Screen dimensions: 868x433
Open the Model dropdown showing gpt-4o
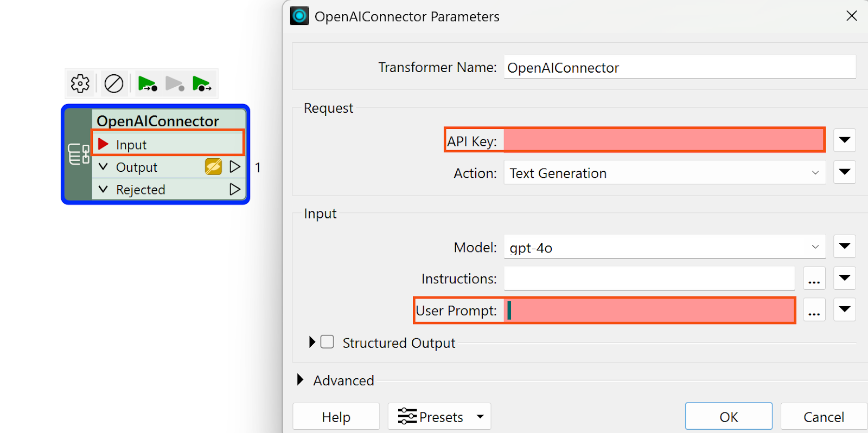[665, 247]
